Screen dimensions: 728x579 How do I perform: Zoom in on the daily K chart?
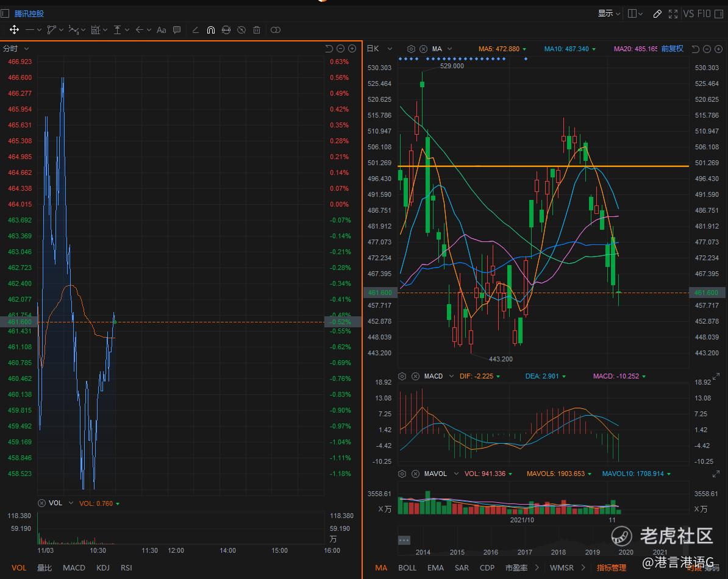coord(718,49)
